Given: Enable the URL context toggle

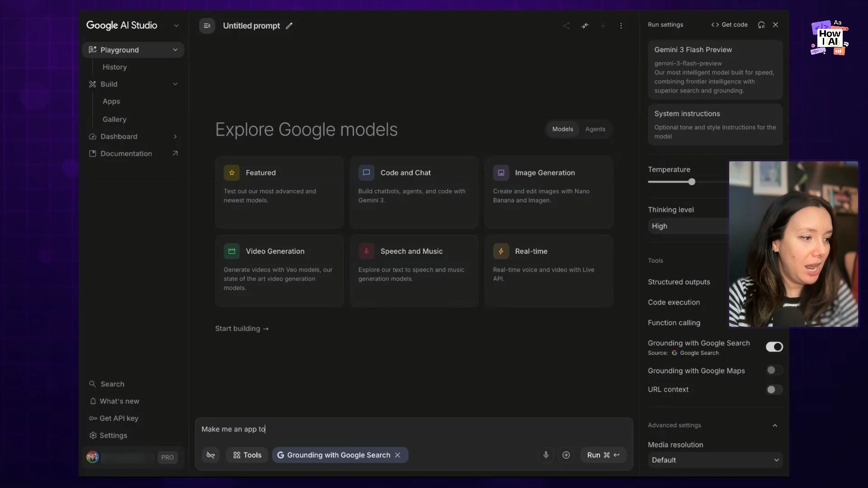Looking at the screenshot, I should click(x=774, y=389).
